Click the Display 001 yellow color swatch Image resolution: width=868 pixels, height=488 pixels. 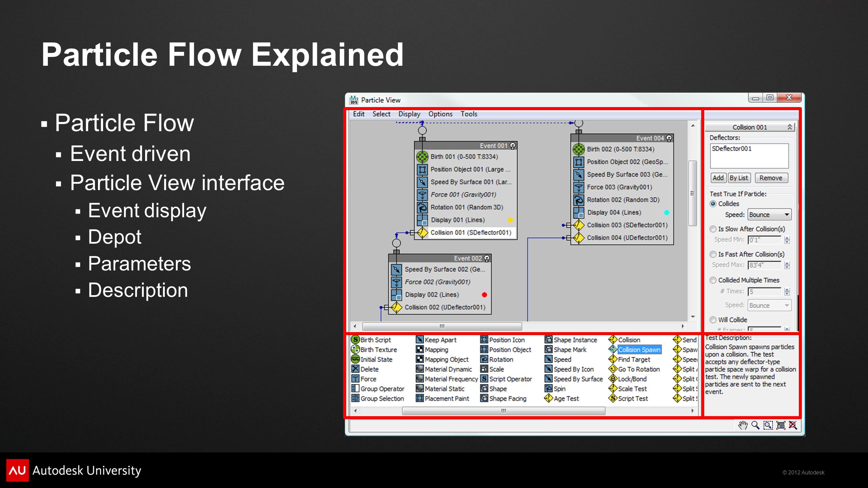(x=510, y=220)
